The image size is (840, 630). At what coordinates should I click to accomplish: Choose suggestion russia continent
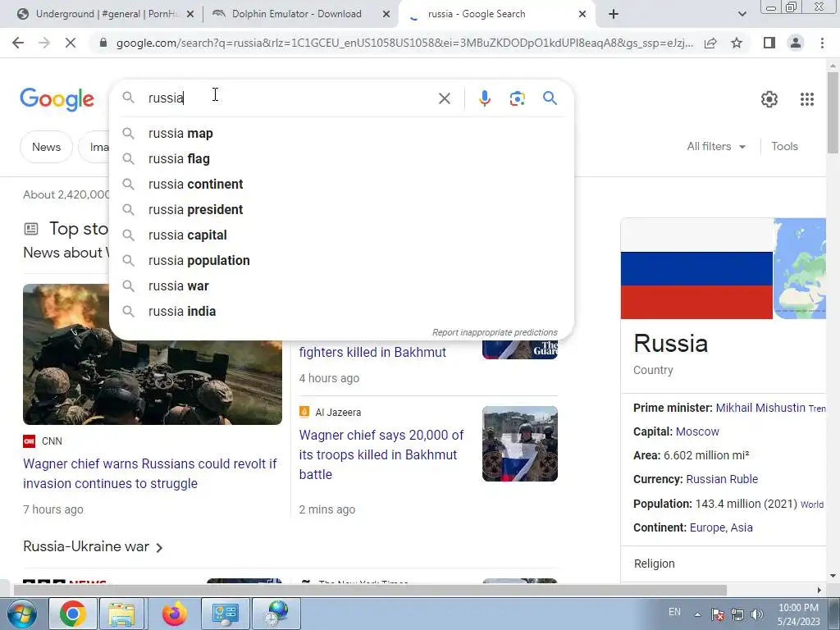[341, 185]
